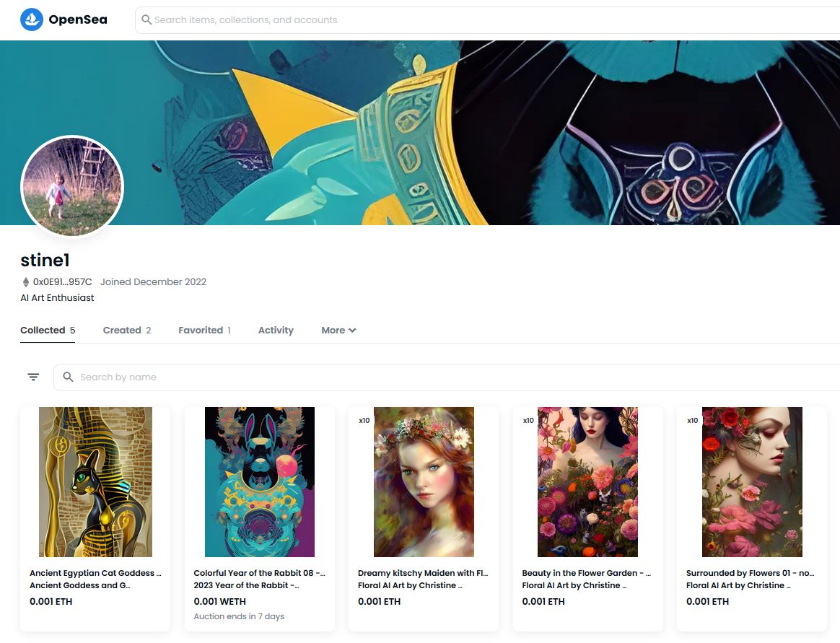Expand the More tab dropdown

(x=338, y=330)
